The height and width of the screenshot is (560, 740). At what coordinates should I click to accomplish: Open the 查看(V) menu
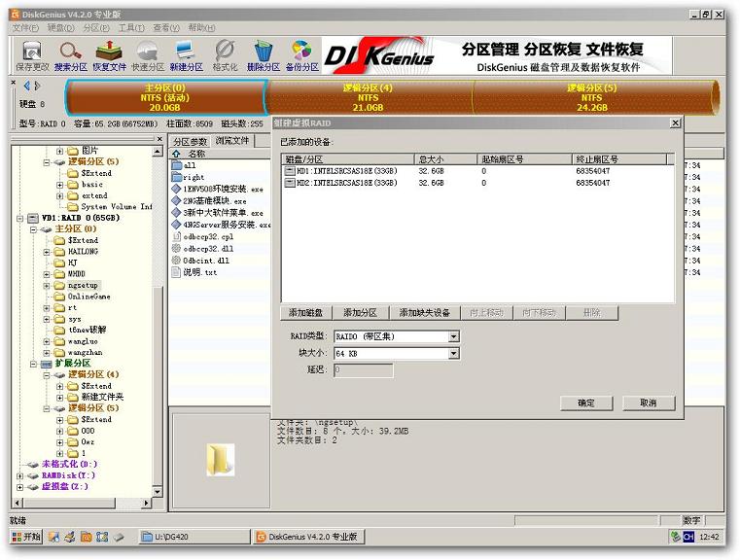166,28
